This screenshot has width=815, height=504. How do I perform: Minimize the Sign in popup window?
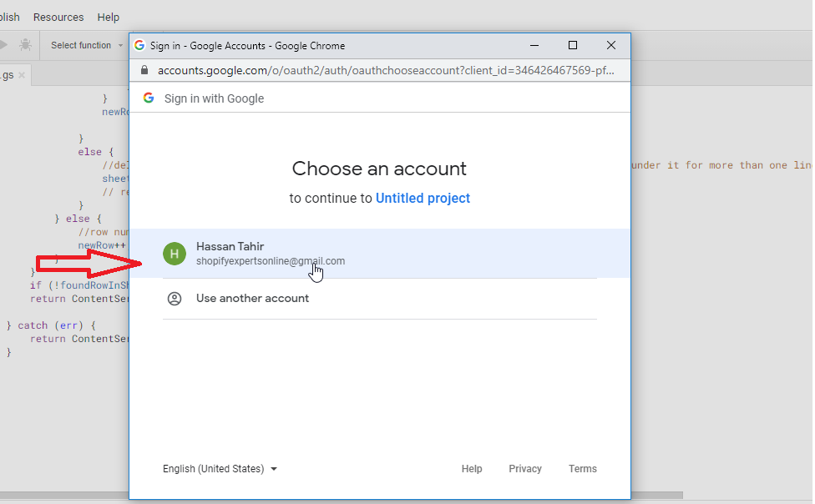534,45
